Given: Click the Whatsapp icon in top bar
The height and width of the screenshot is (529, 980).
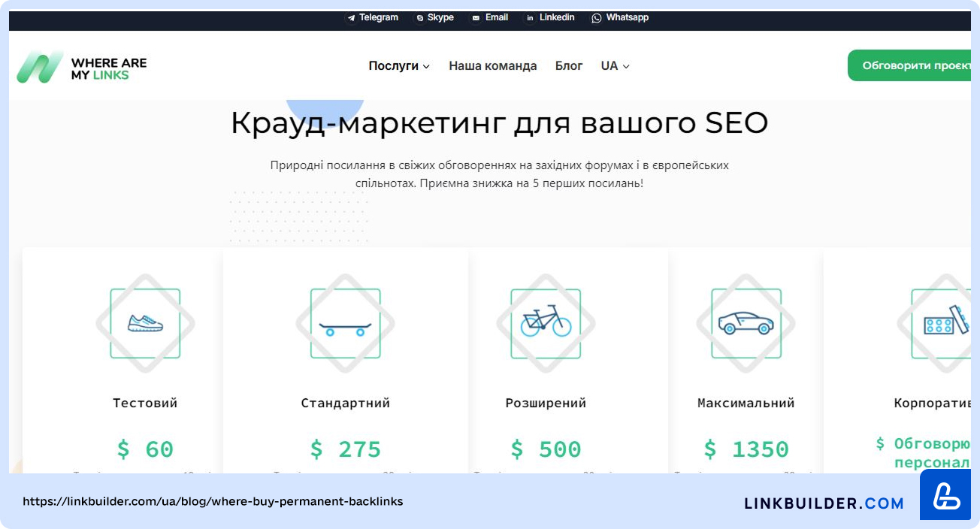Looking at the screenshot, I should 597,18.
